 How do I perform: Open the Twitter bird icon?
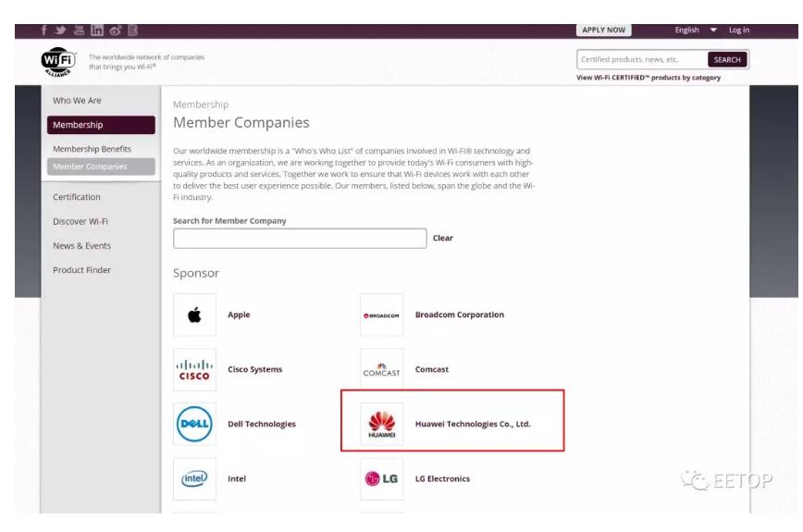(60, 31)
